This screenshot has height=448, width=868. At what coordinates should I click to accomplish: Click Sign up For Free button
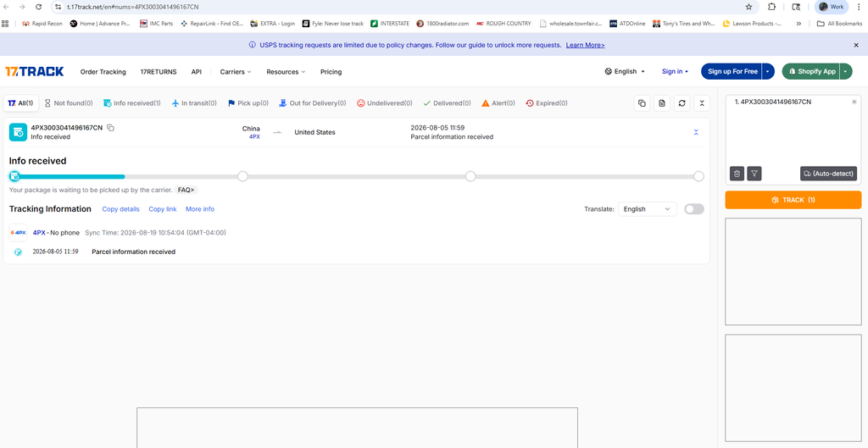click(x=732, y=71)
